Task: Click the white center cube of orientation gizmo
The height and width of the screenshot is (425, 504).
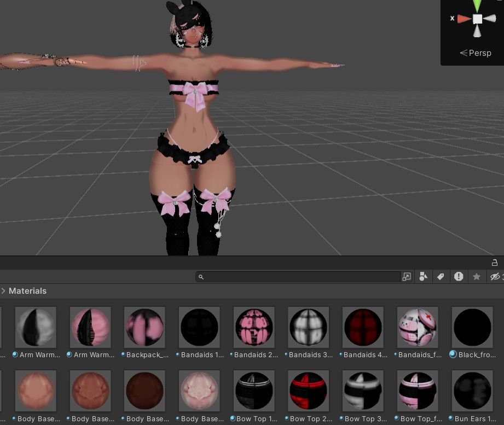Action: pyautogui.click(x=477, y=19)
